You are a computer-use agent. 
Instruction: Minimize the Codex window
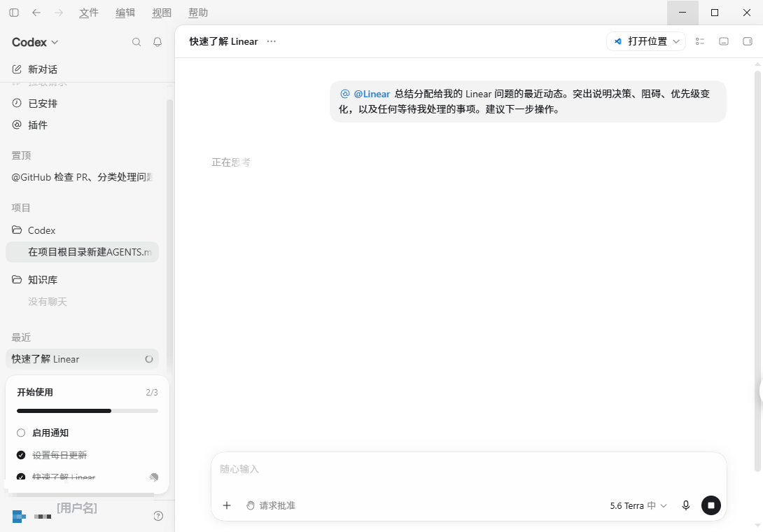click(x=682, y=13)
